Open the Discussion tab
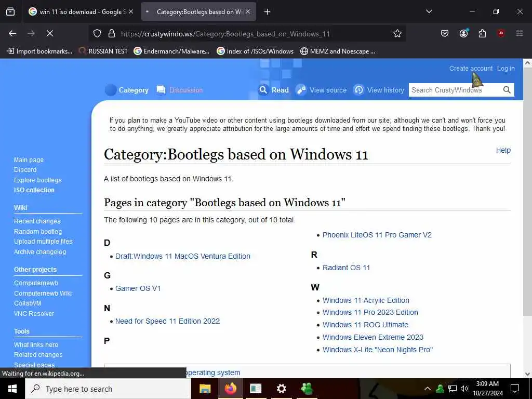This screenshot has width=532, height=399. point(180,90)
